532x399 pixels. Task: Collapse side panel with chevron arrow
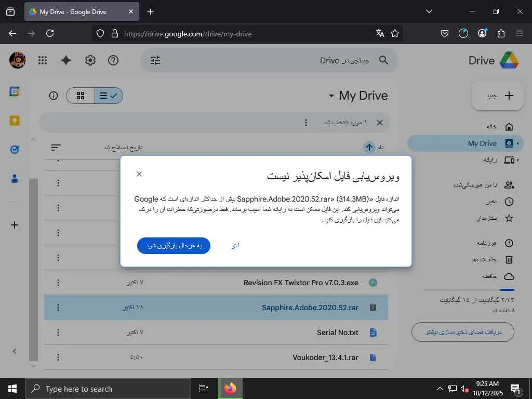point(15,351)
